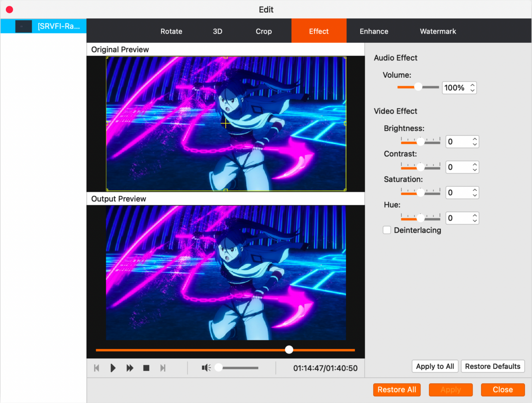Click Restore Defaults button

click(492, 366)
